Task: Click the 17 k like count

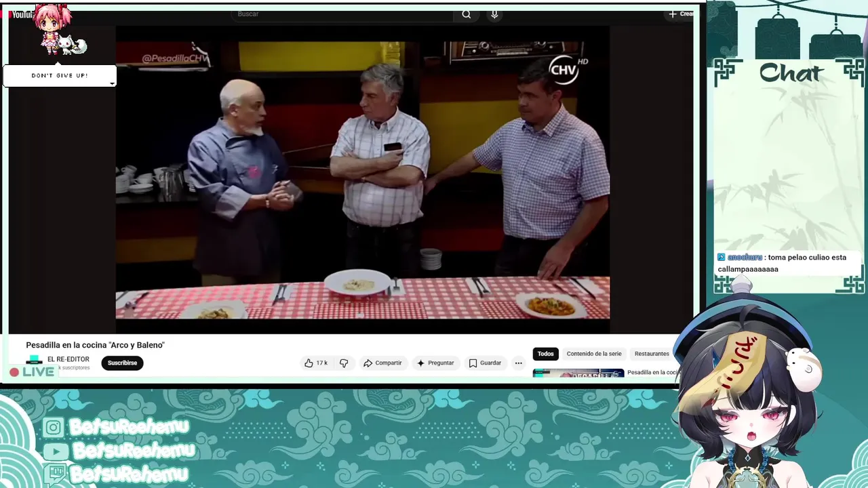Action: pyautogui.click(x=321, y=363)
